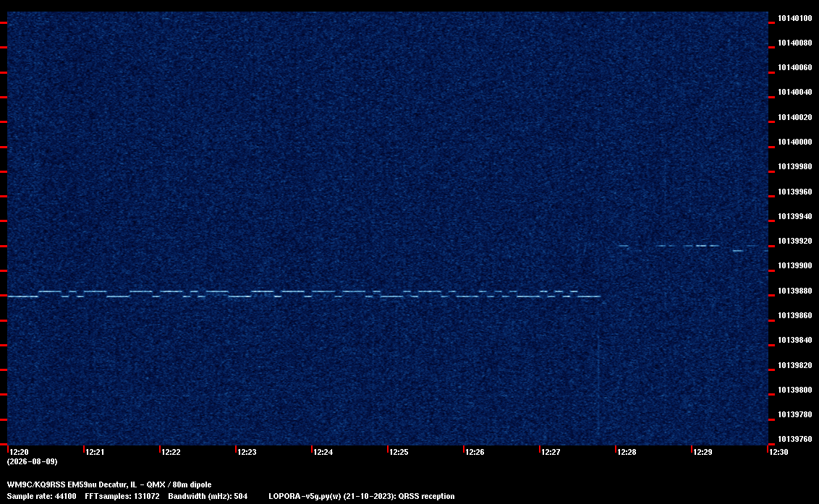
Task: Click the 10140060 frequency label
Action: (795, 67)
